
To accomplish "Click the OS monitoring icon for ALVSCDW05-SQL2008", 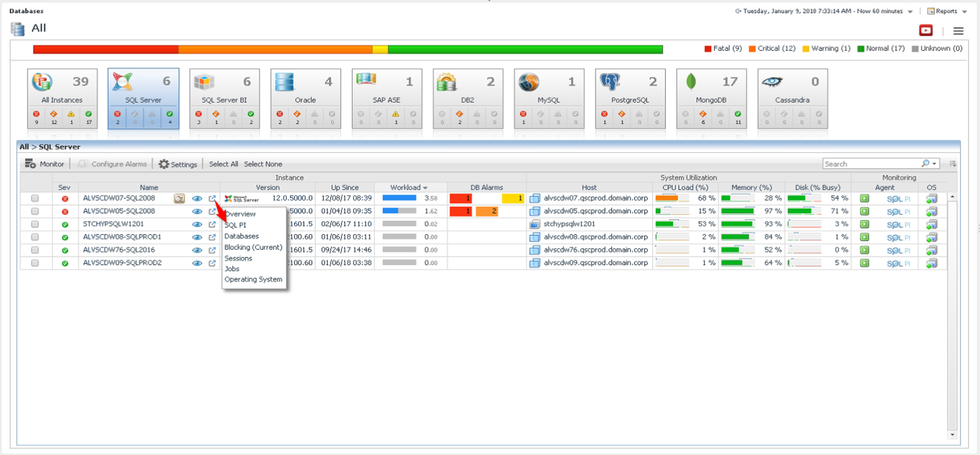I will click(x=931, y=212).
